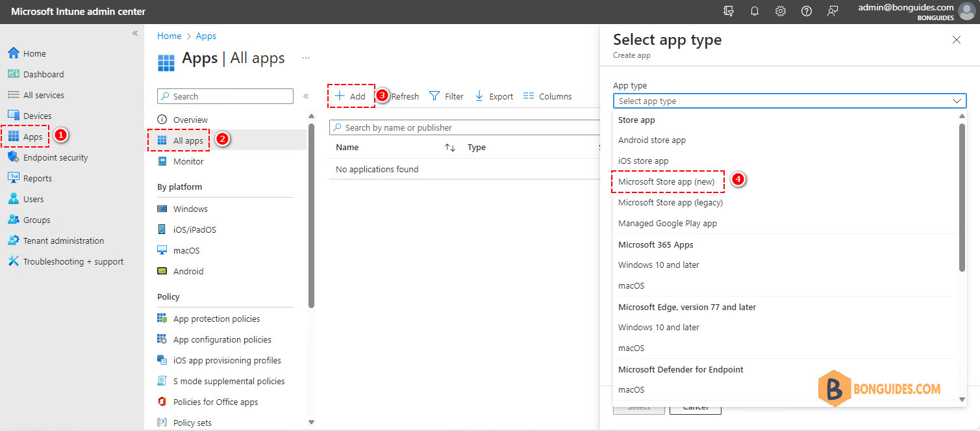Open admin account avatar

click(x=966, y=12)
